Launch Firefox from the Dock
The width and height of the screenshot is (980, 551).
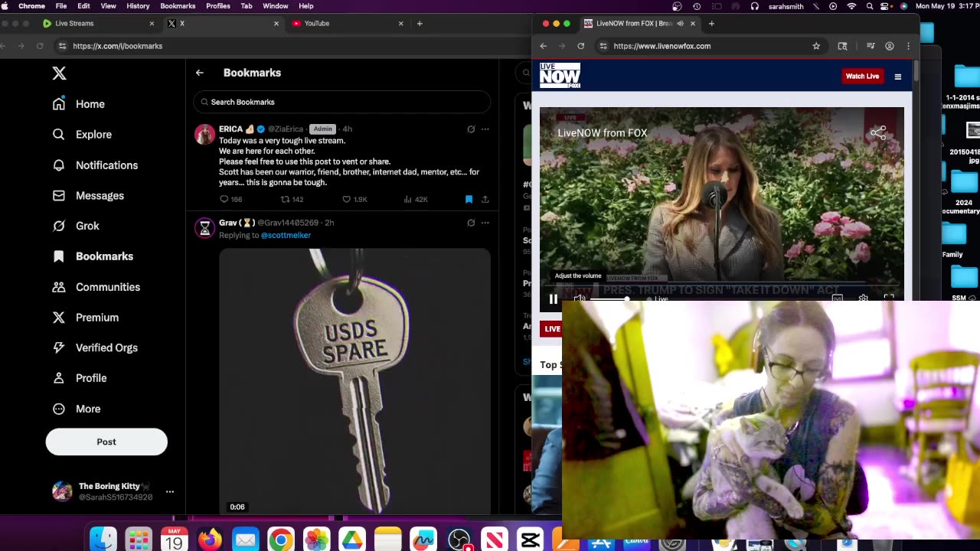click(x=210, y=540)
